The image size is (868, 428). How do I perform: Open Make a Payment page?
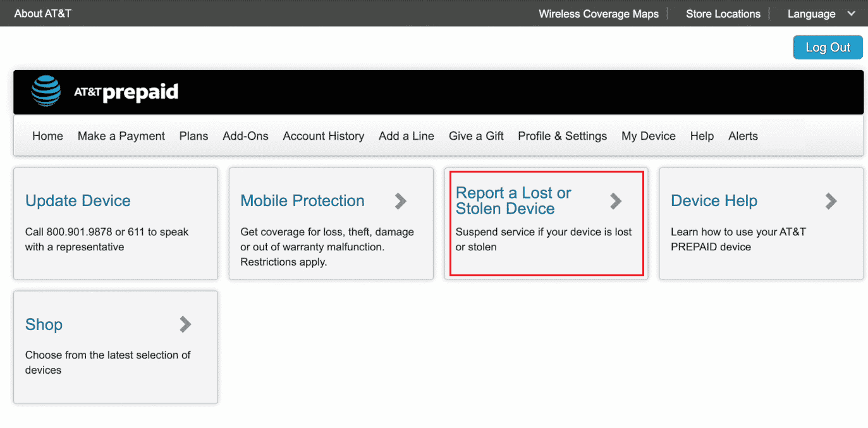121,136
